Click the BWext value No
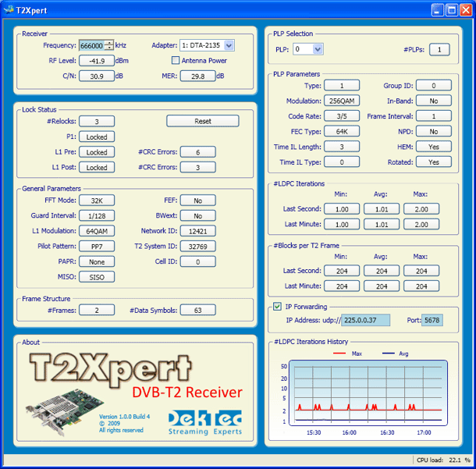476x469 pixels. [198, 216]
